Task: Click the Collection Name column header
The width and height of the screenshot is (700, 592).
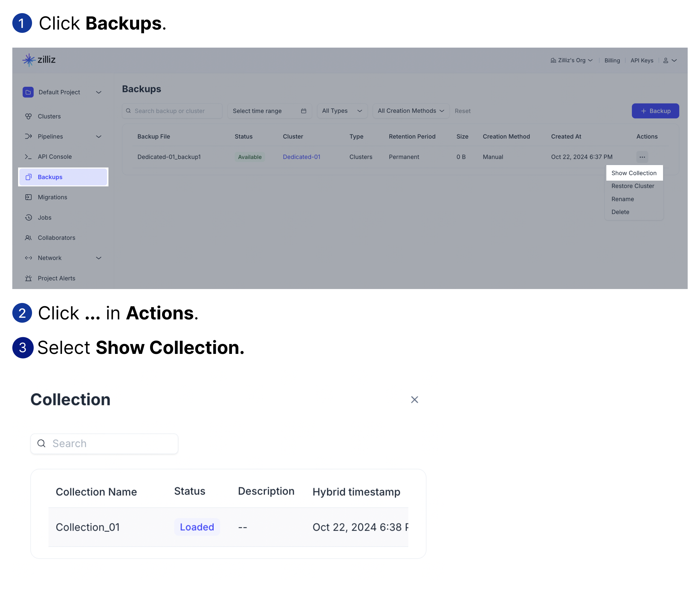Action: (96, 492)
